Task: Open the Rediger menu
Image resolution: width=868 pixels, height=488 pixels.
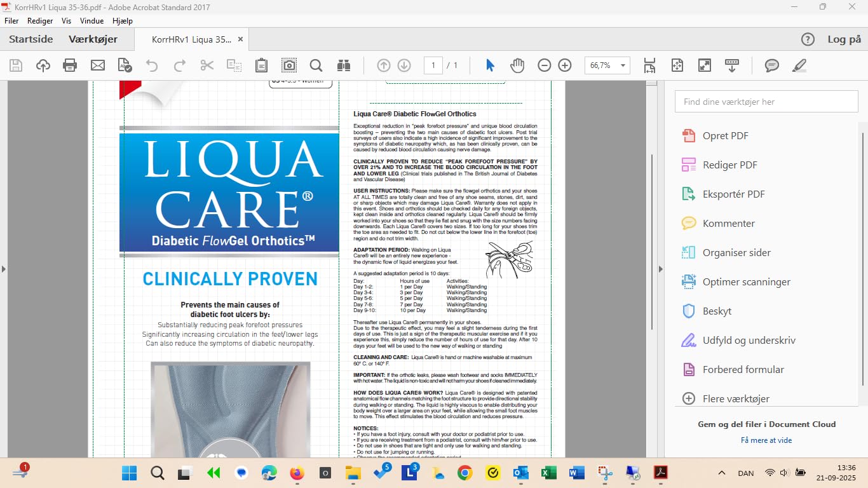Action: coord(40,20)
